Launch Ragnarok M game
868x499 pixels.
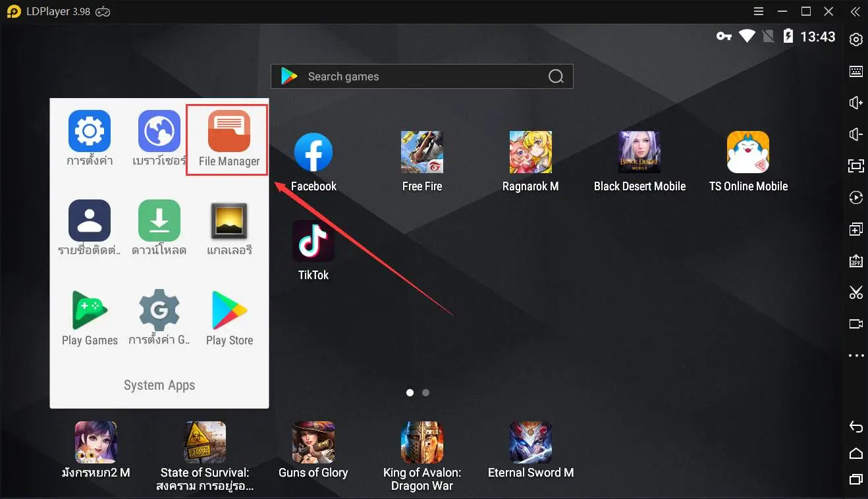(x=530, y=163)
